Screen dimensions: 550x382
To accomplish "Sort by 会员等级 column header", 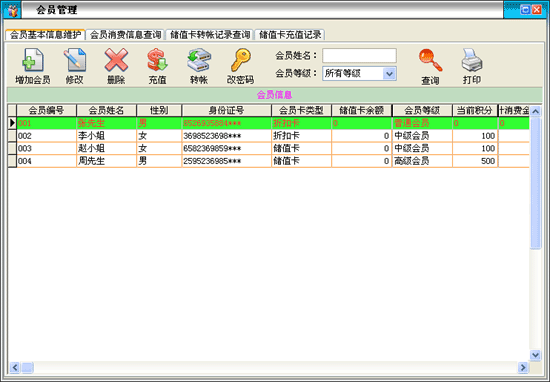I will (422, 110).
